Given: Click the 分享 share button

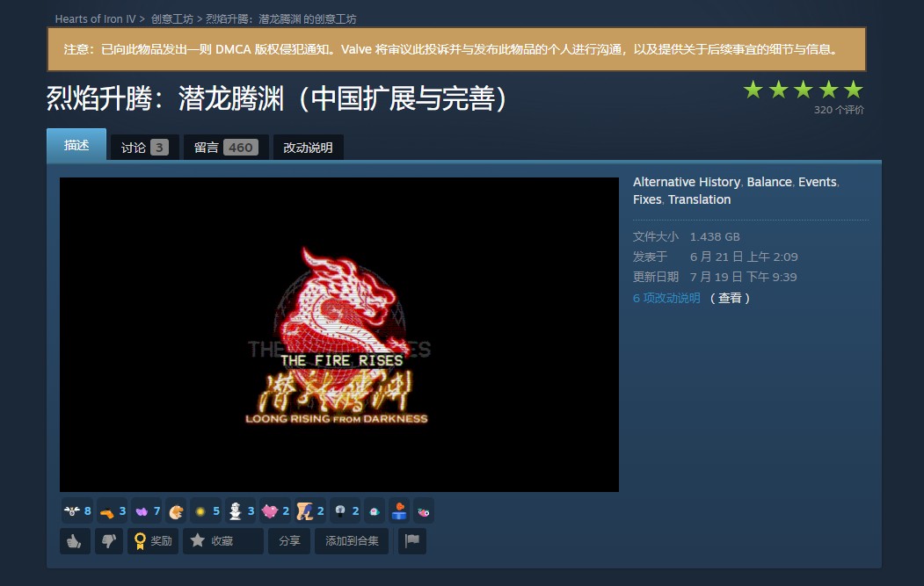Looking at the screenshot, I should pos(289,541).
